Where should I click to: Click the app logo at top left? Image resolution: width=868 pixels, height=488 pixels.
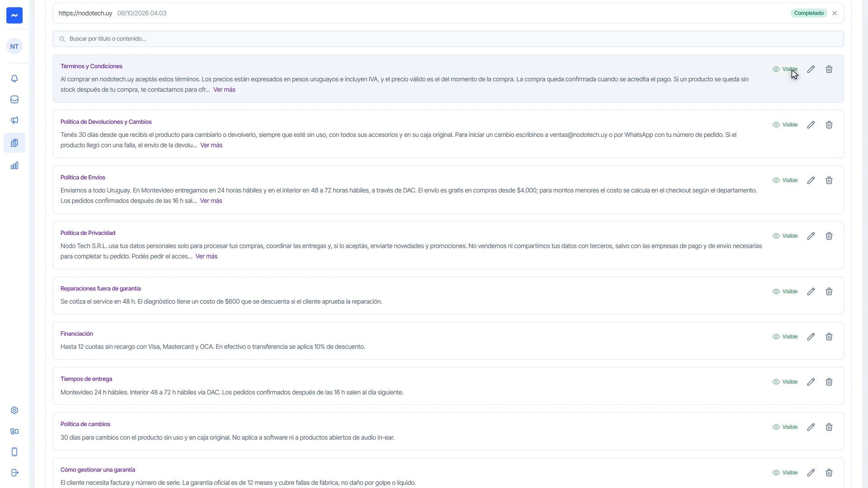point(14,15)
